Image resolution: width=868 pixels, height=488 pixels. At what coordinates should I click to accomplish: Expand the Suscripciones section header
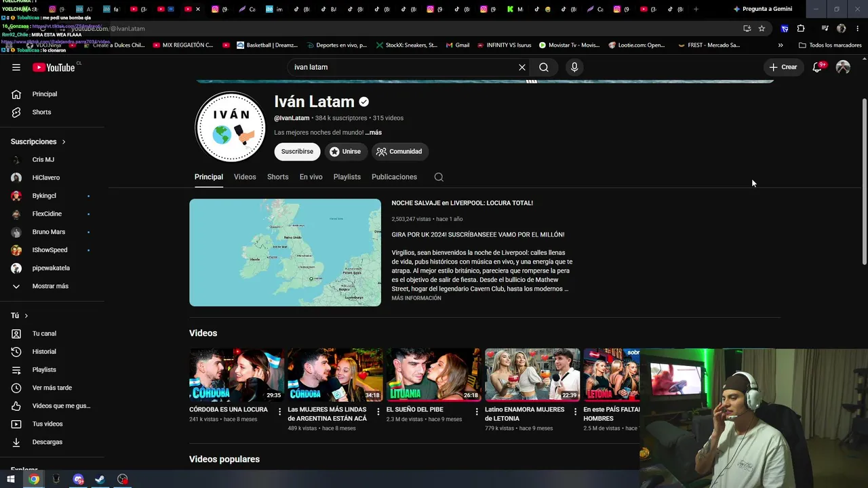38,142
